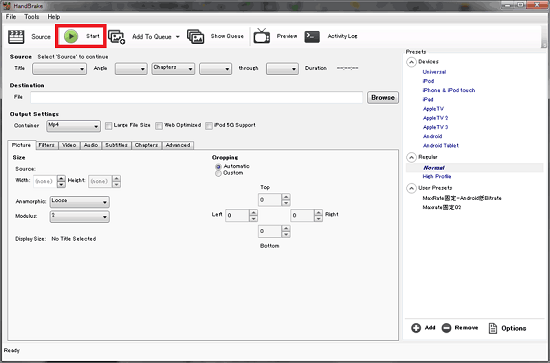Click the Top crop stepper
The image size is (550, 363).
286,200
